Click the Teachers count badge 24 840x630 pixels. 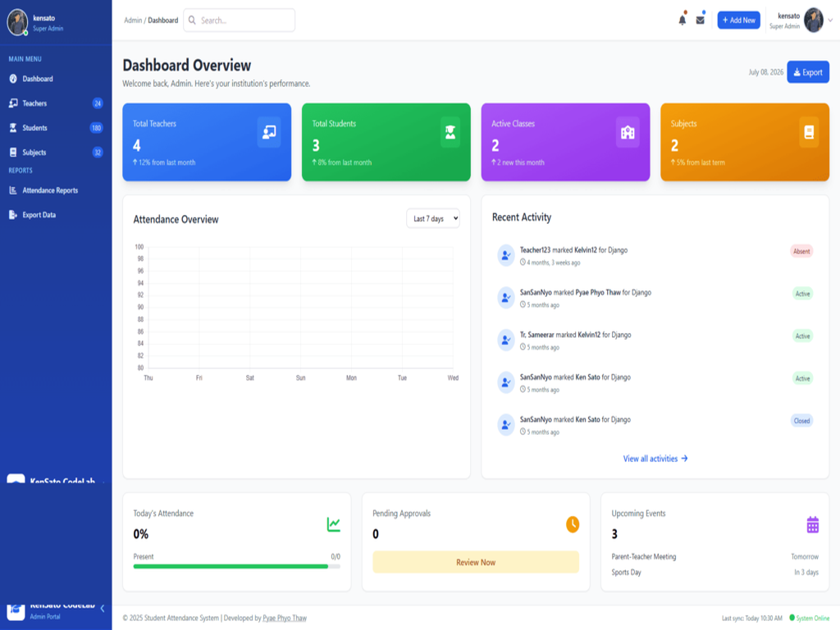tap(98, 103)
